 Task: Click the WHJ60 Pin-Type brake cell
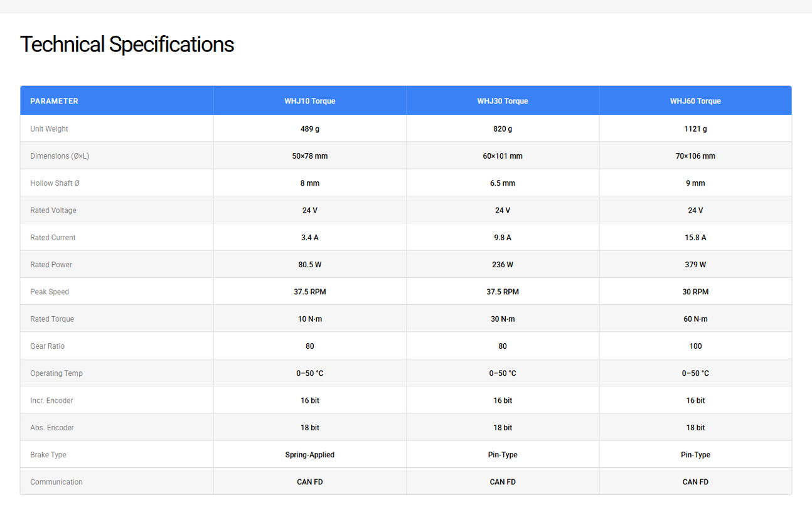(x=695, y=455)
